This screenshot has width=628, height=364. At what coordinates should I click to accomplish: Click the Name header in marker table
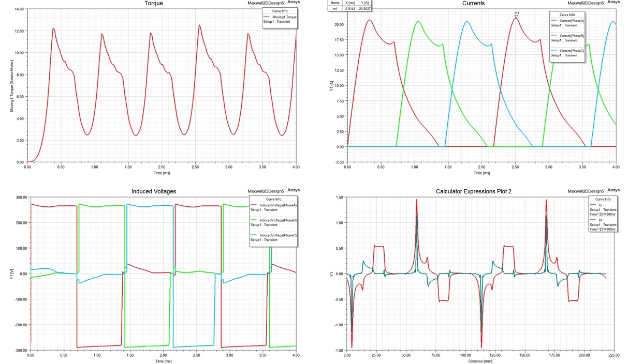[x=334, y=3]
